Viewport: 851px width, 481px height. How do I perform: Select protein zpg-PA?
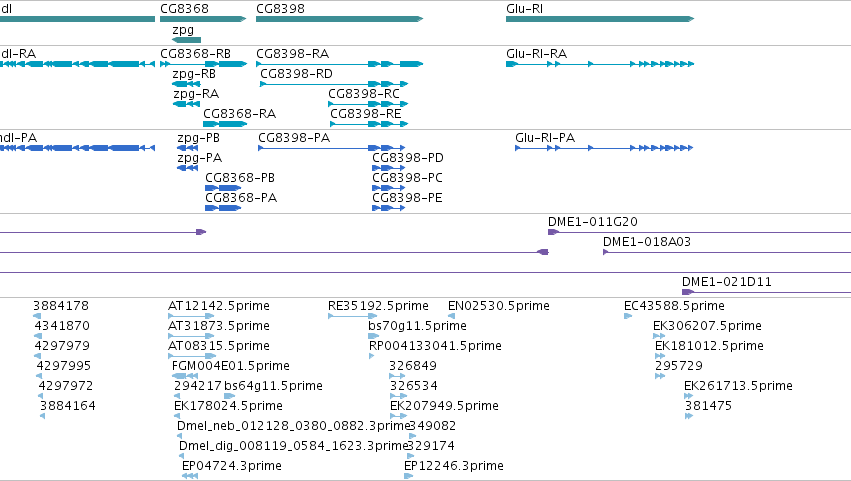(x=200, y=158)
